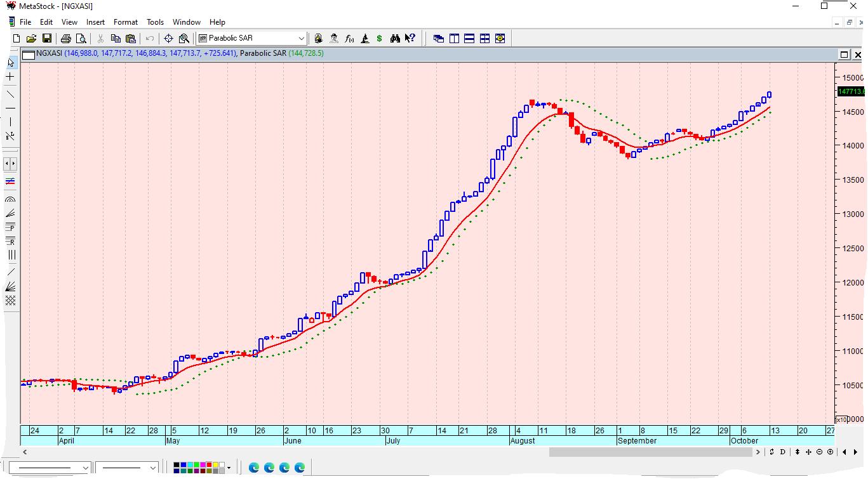Open the Insert menu
The image size is (868, 479).
tap(95, 22)
